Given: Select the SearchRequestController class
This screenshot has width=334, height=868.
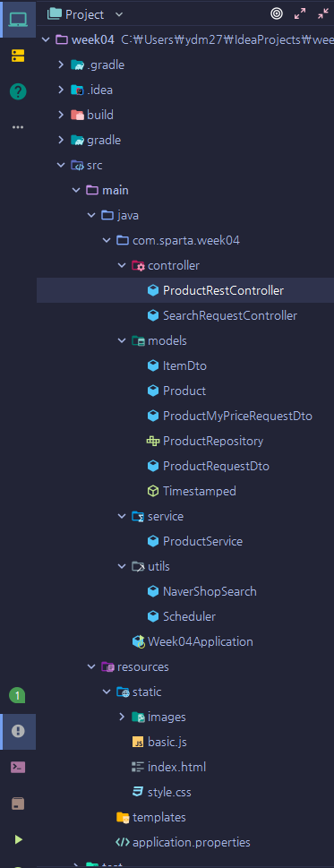Looking at the screenshot, I should coord(230,315).
